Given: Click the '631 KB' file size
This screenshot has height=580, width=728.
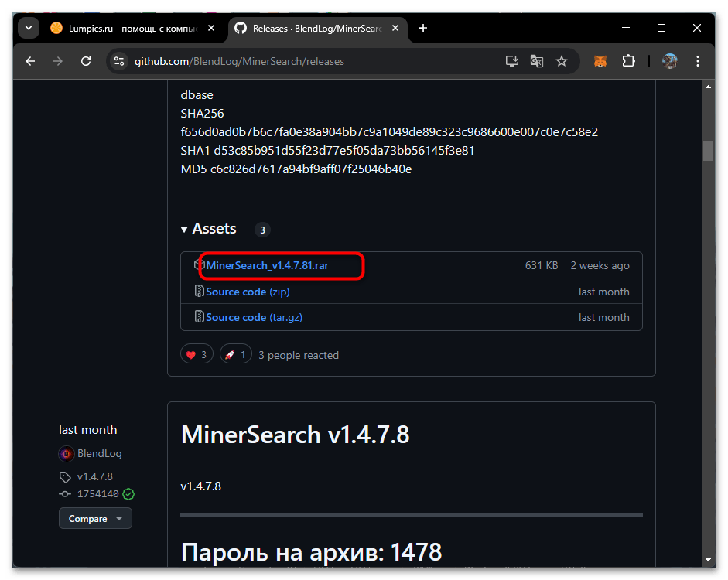Looking at the screenshot, I should (x=542, y=265).
